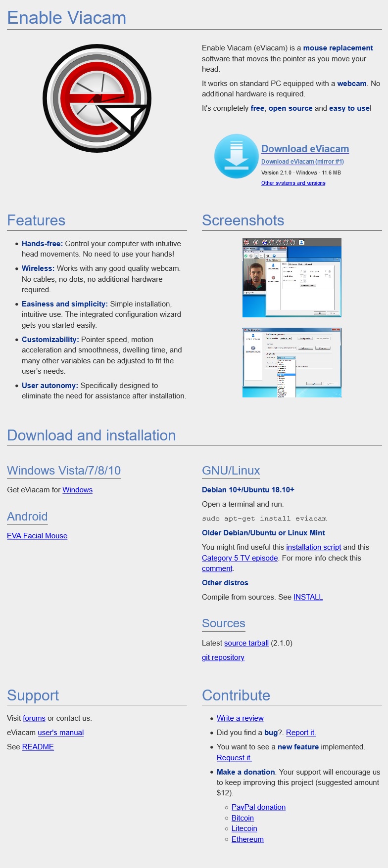The height and width of the screenshot is (868, 388).
Task: Follow the comment link for more info
Action: pos(217,568)
